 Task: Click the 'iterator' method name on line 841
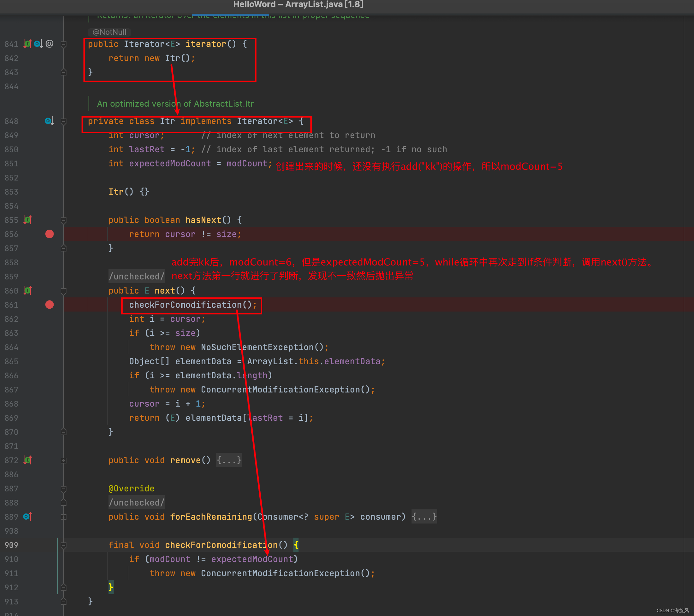click(x=206, y=44)
